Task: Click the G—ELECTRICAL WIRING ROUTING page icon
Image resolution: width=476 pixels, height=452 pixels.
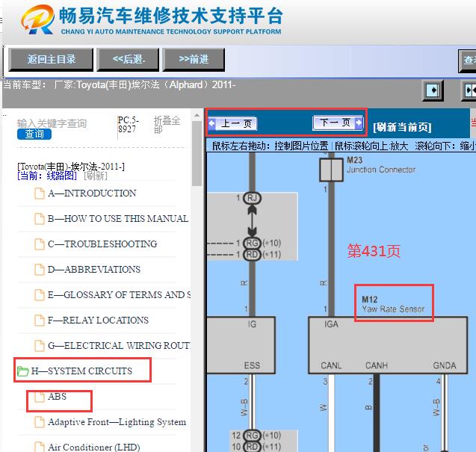Action: [x=39, y=346]
